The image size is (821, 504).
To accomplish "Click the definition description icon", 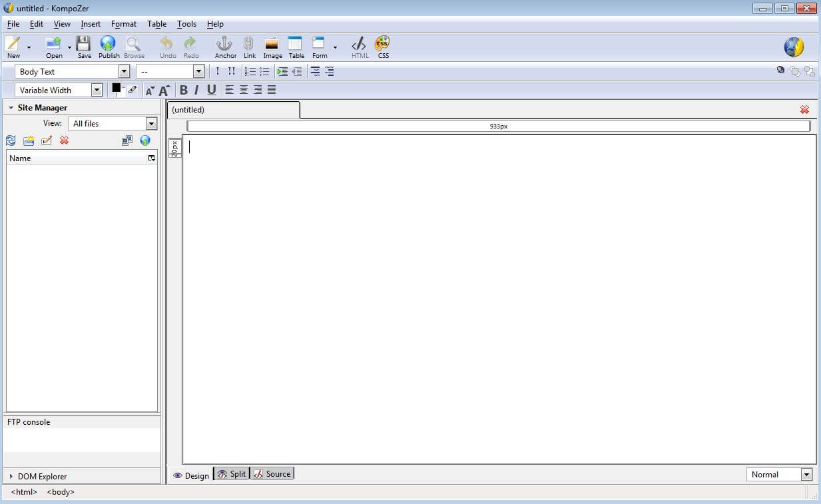I will 329,71.
